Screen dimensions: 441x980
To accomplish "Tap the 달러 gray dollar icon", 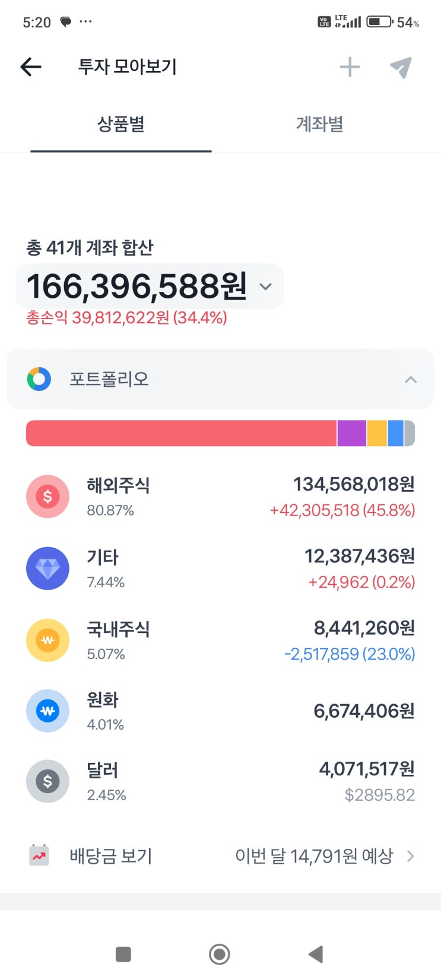I will pyautogui.click(x=47, y=781).
